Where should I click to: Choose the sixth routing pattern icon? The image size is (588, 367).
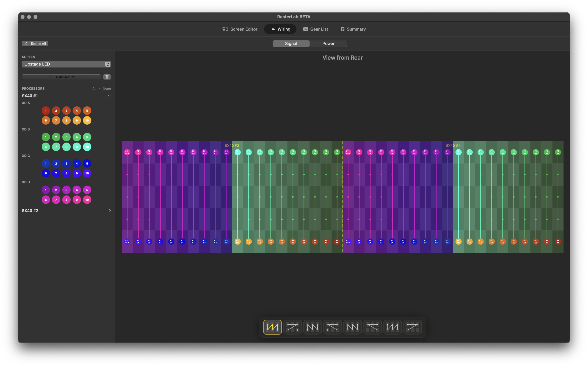click(x=372, y=327)
